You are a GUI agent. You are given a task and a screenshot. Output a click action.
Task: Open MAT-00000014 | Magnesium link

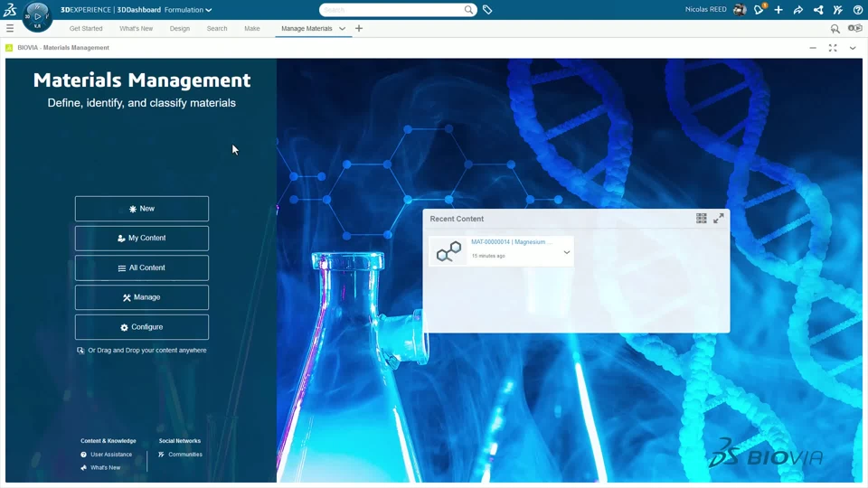[x=512, y=242]
